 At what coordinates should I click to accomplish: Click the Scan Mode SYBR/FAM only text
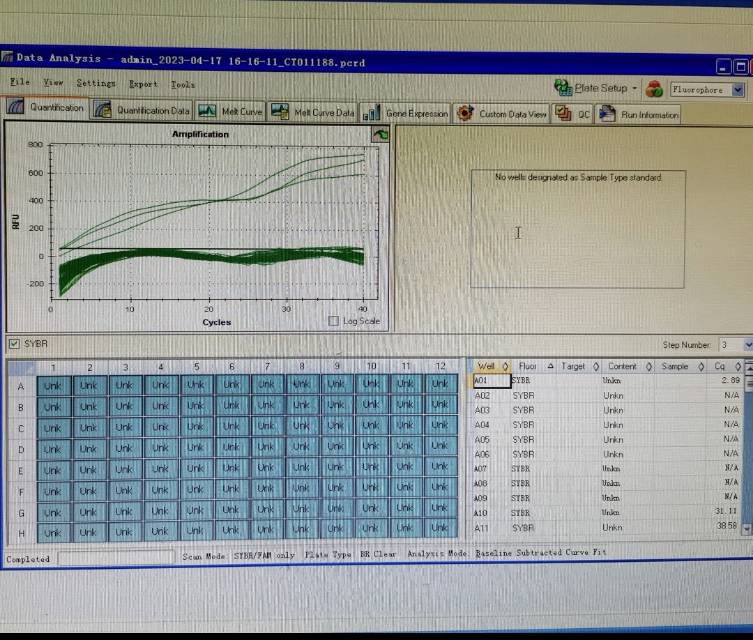pos(238,555)
